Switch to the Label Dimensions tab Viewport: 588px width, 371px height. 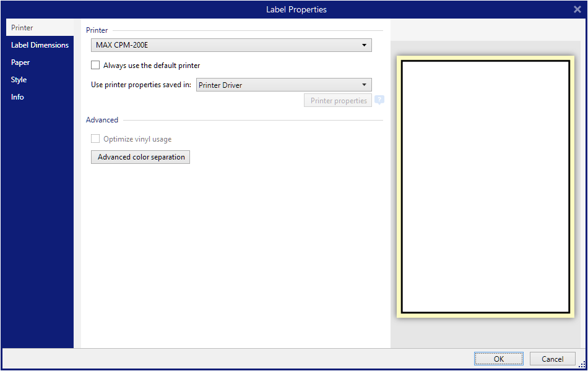(x=40, y=45)
